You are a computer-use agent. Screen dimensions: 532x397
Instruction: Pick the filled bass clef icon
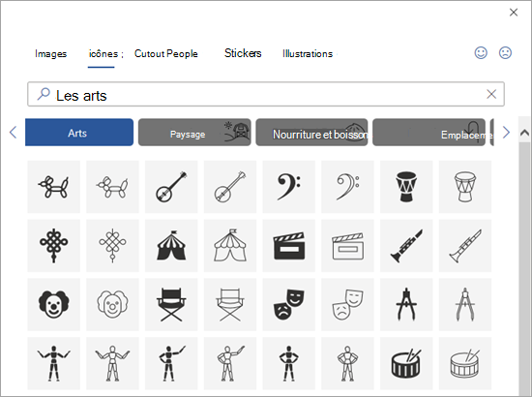pos(289,187)
